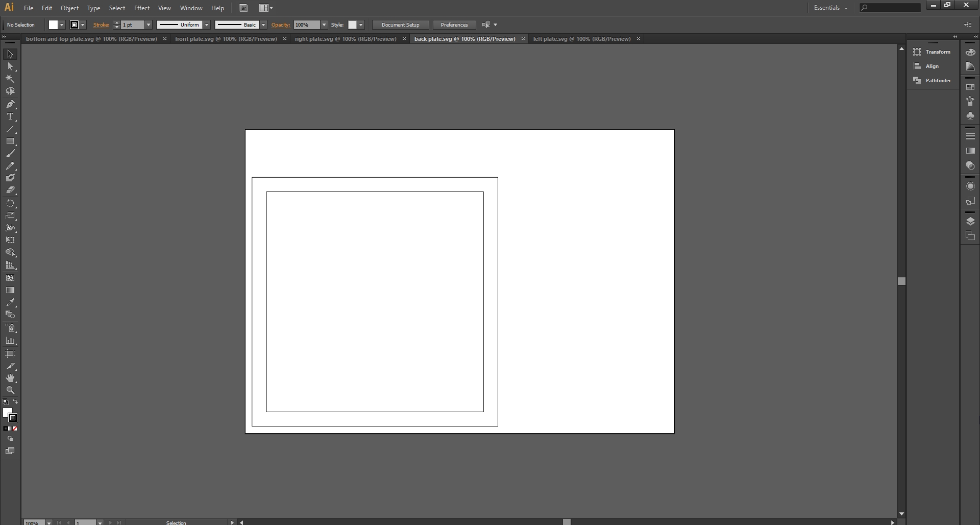Pick the Scale tool

pos(10,216)
